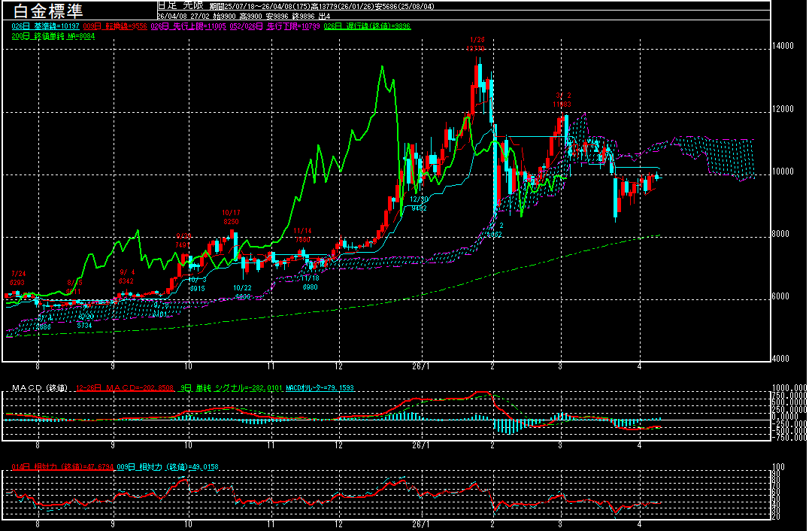Select the 026日 遅行線 legend label
This screenshot has height=531, width=812.
(368, 26)
